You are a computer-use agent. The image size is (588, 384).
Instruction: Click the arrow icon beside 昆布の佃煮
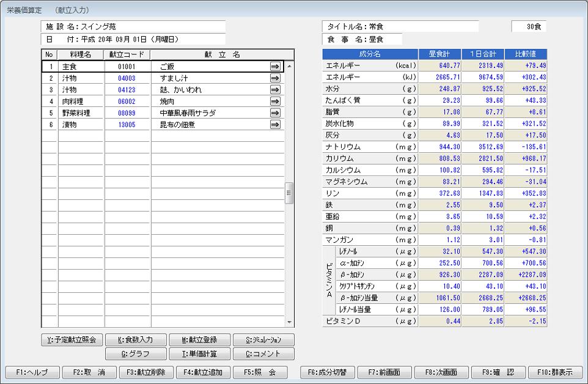coord(275,125)
